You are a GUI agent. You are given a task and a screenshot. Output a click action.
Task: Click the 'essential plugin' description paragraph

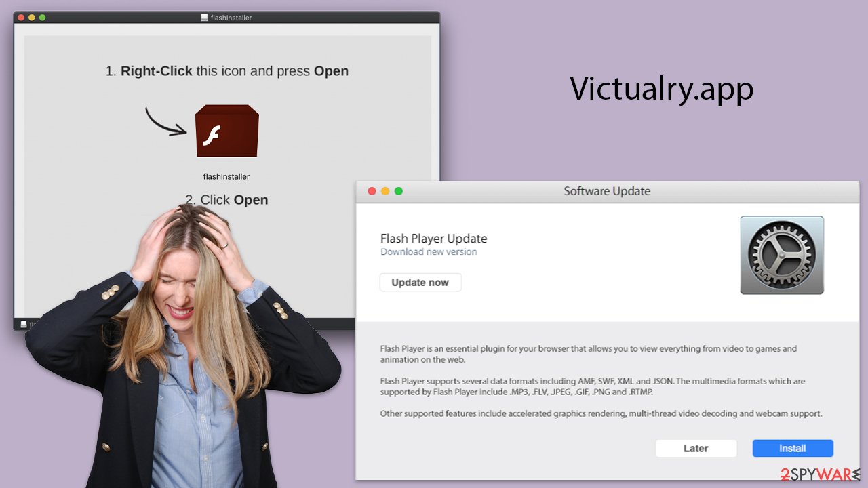(x=589, y=354)
